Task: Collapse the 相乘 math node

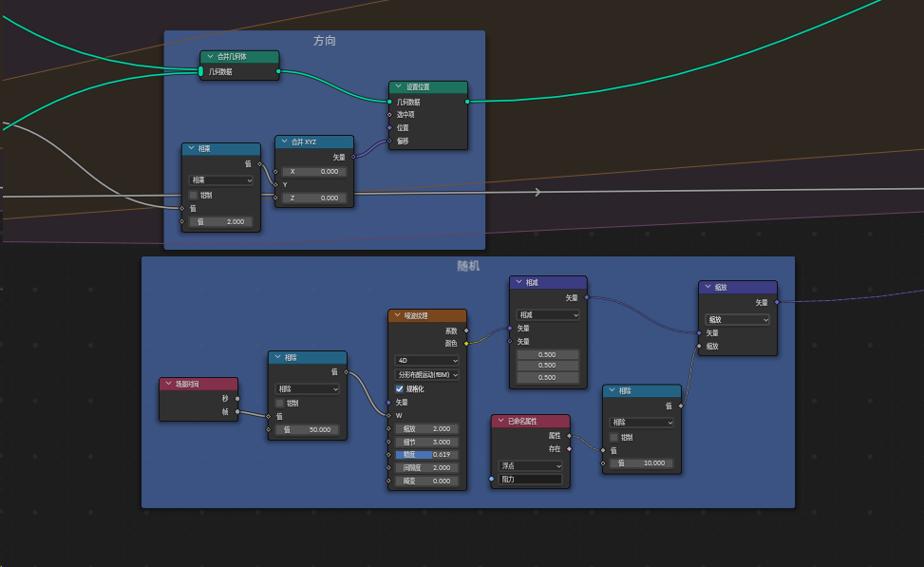Action: (x=192, y=148)
